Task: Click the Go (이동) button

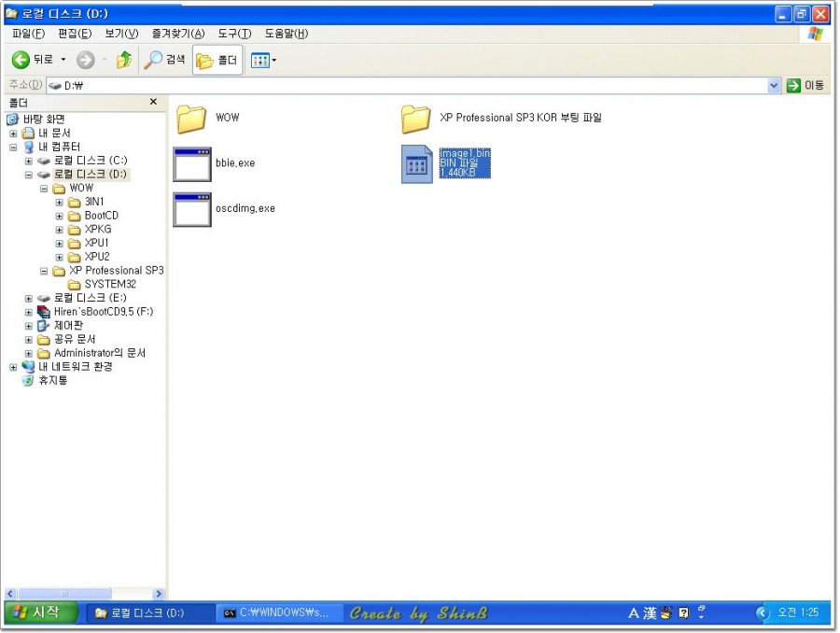Action: [805, 85]
